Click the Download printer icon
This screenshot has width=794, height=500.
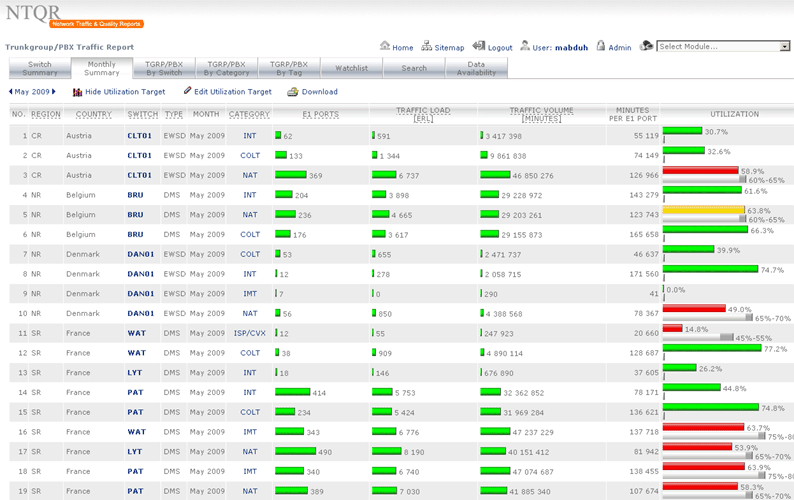[x=293, y=92]
